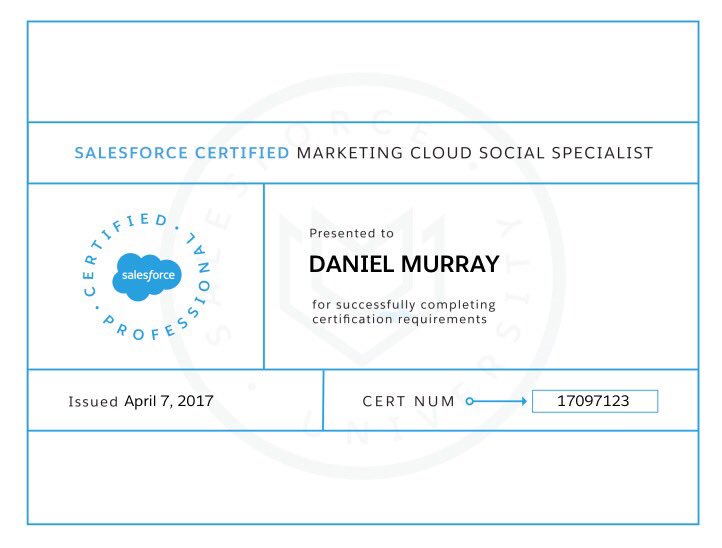Click MARKETING CLOUD SOCIAL SPECIALIST title

click(475, 153)
